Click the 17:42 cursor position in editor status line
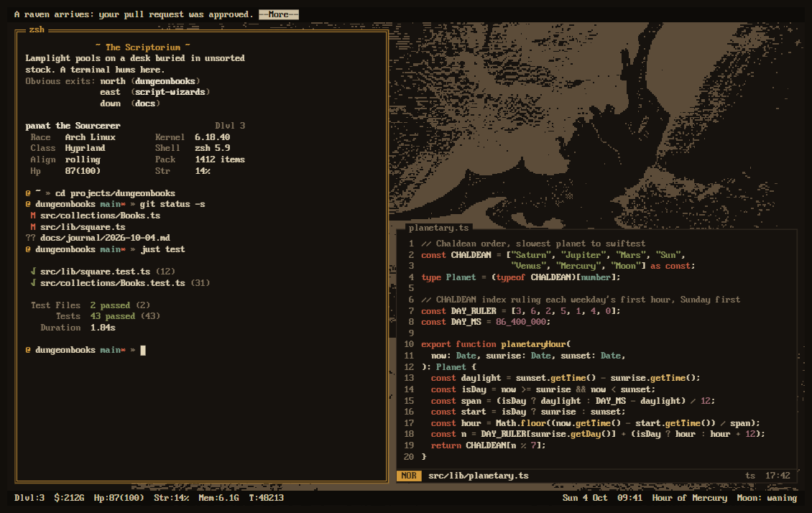The height and width of the screenshot is (513, 812). click(778, 476)
